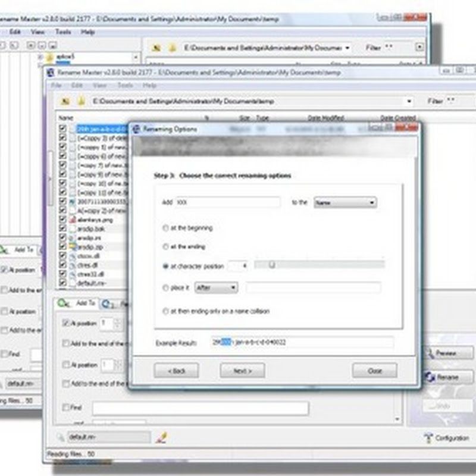Click the up-folder icon in the front Rename Master window
Image resolution: width=476 pixels, height=476 pixels.
tap(65, 101)
